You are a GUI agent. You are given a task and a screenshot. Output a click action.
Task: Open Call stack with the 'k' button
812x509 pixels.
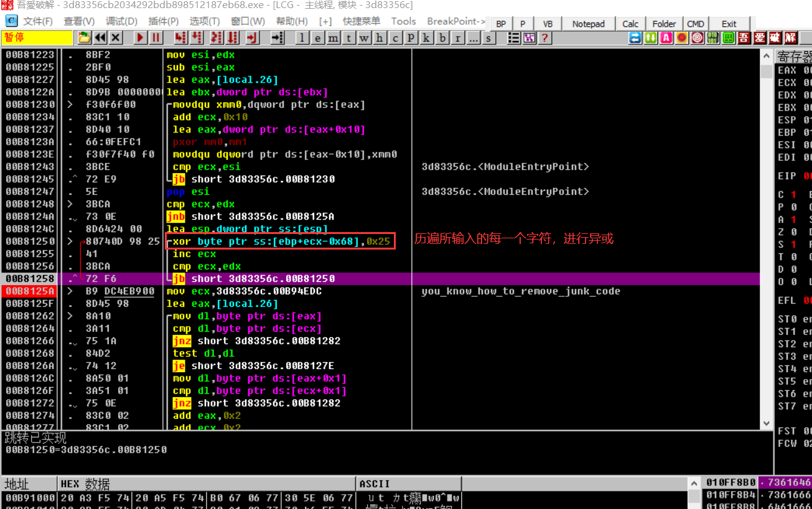point(427,38)
